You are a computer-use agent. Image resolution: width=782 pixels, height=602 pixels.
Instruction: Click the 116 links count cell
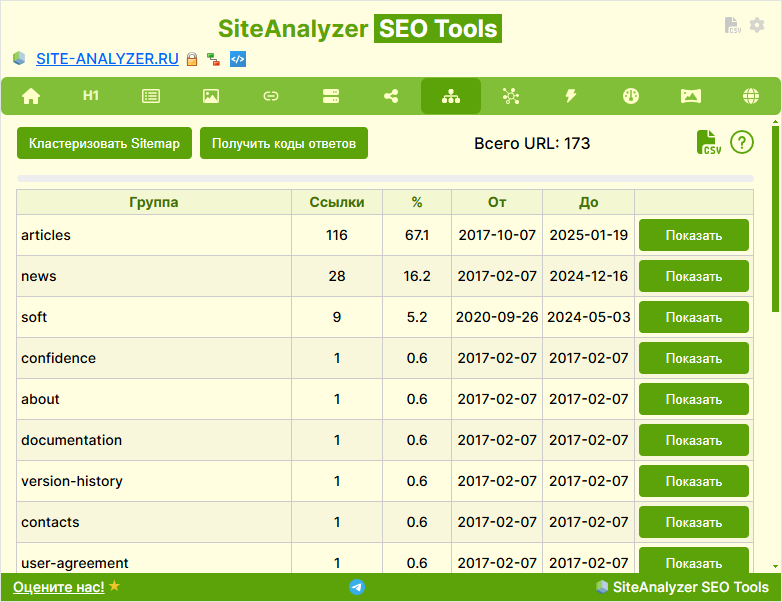click(x=337, y=235)
